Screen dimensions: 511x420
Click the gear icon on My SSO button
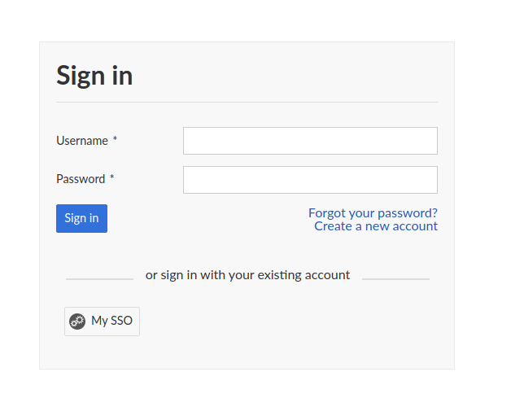(x=77, y=321)
